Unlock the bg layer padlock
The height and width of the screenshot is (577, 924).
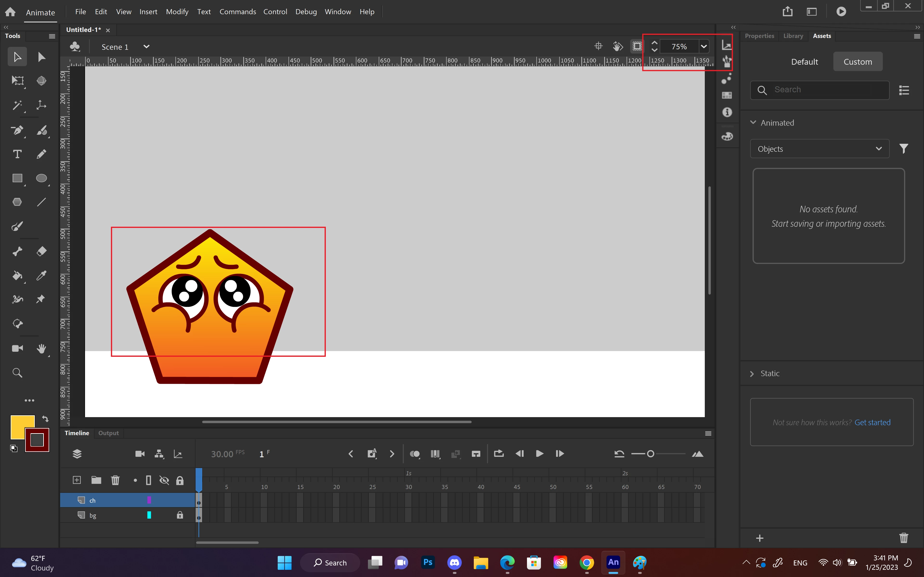(x=180, y=515)
